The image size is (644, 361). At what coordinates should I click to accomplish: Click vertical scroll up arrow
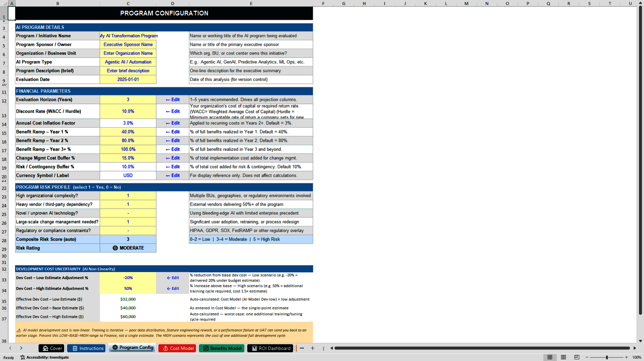(640, 3)
